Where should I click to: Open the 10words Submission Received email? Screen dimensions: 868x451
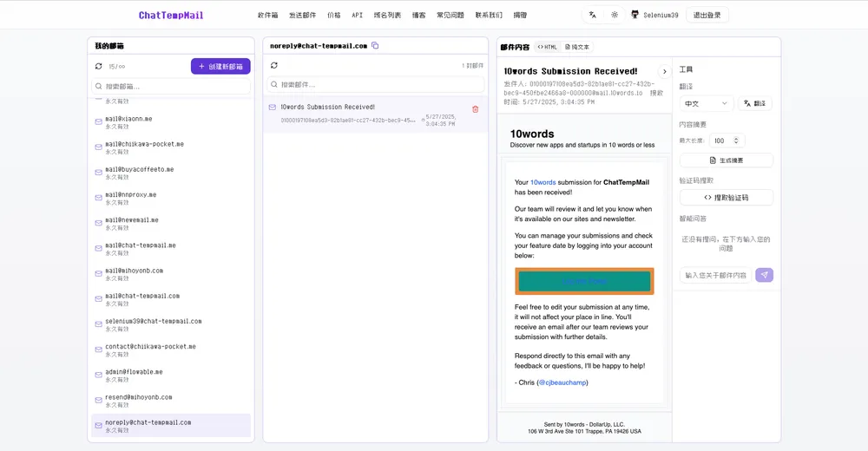[376, 114]
